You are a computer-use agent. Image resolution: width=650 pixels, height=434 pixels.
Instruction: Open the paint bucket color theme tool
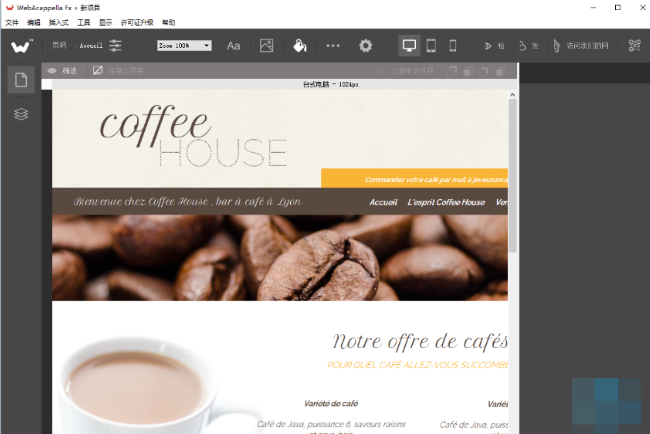click(x=300, y=46)
